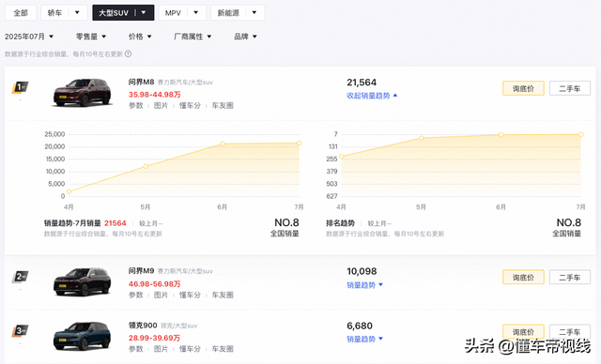This screenshot has height=364, width=601.
Task: Click 二手车 button for 领克900
Action: tap(570, 331)
